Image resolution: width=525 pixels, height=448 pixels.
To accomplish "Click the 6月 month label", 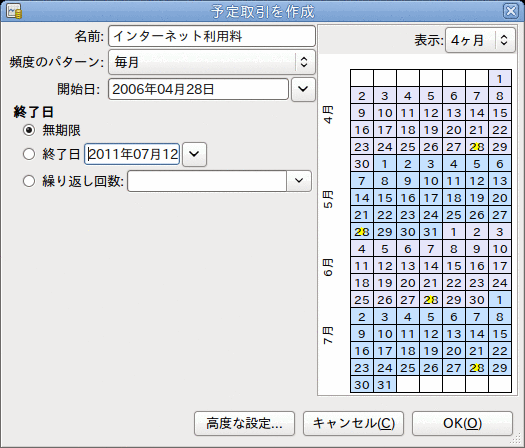I will (328, 267).
